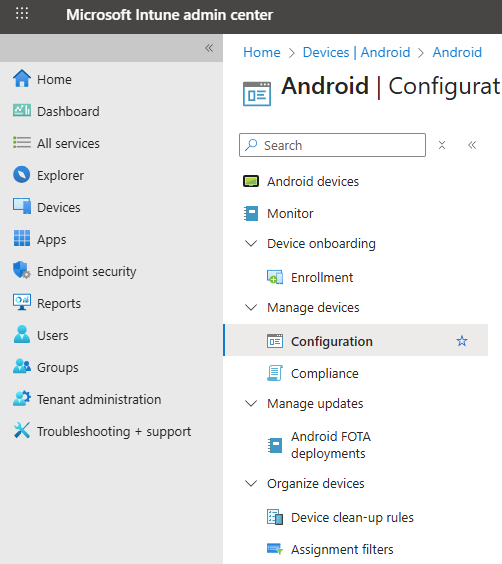Image resolution: width=502 pixels, height=564 pixels.
Task: Click the page header Configuration icon
Action: [257, 94]
